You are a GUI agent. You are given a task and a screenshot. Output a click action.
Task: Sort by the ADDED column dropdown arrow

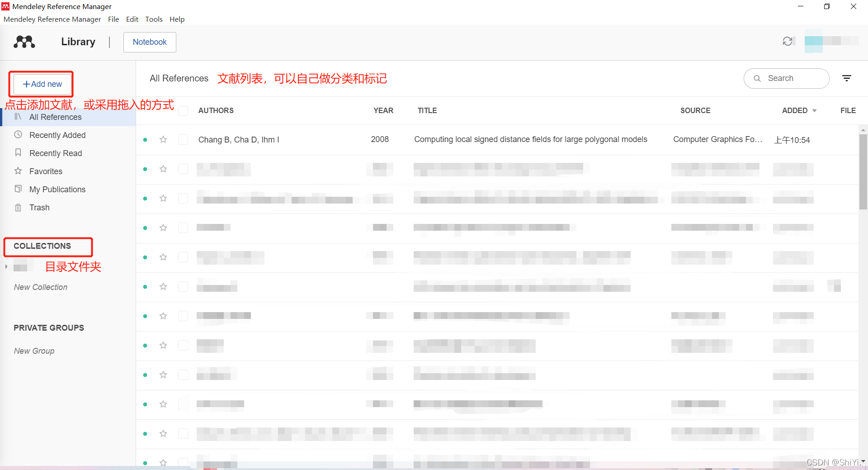click(815, 111)
